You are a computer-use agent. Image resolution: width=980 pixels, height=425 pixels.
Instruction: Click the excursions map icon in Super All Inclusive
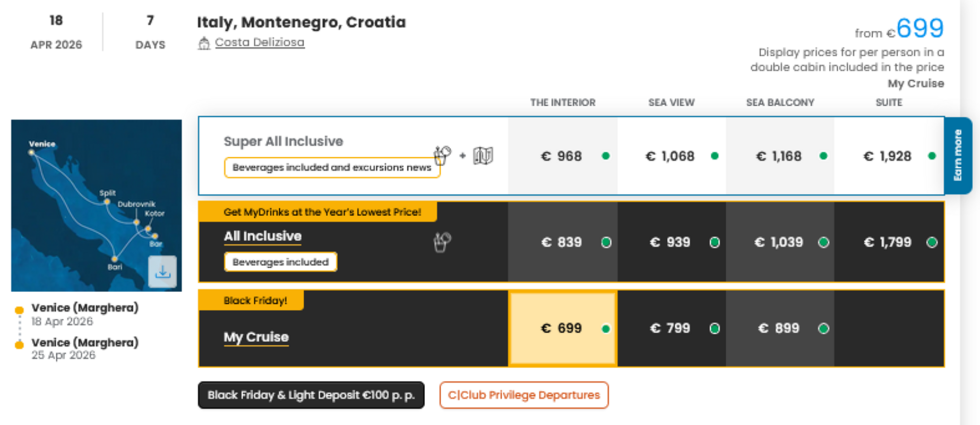483,156
